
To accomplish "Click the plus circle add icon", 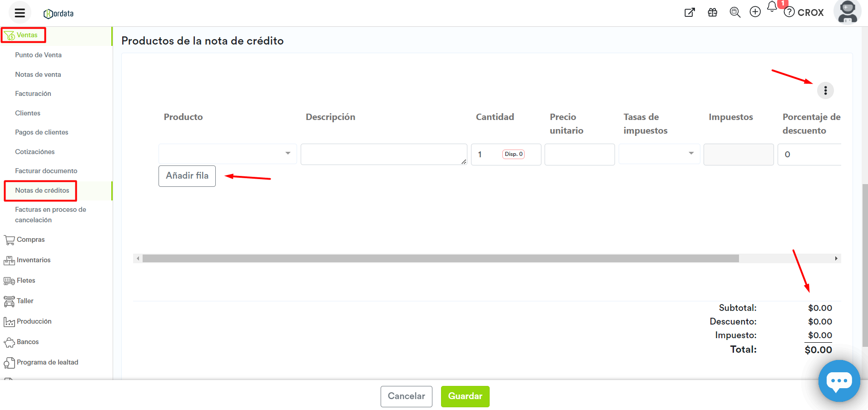I will [755, 12].
